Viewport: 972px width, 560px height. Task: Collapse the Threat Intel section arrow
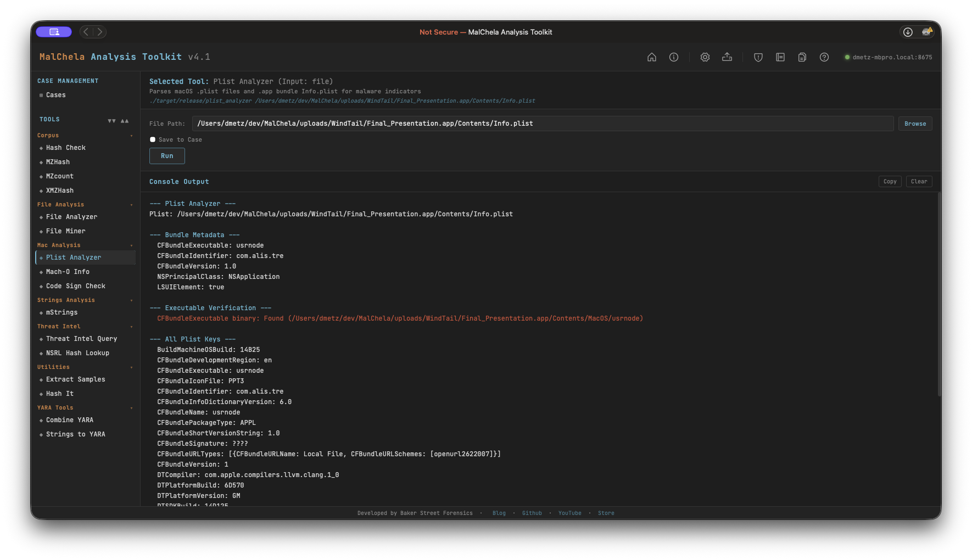tap(131, 327)
